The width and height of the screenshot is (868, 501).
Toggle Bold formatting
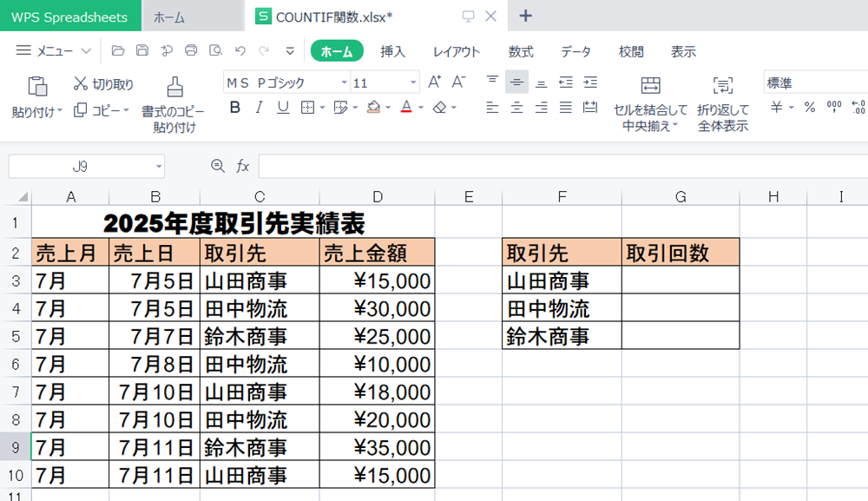pyautogui.click(x=234, y=108)
